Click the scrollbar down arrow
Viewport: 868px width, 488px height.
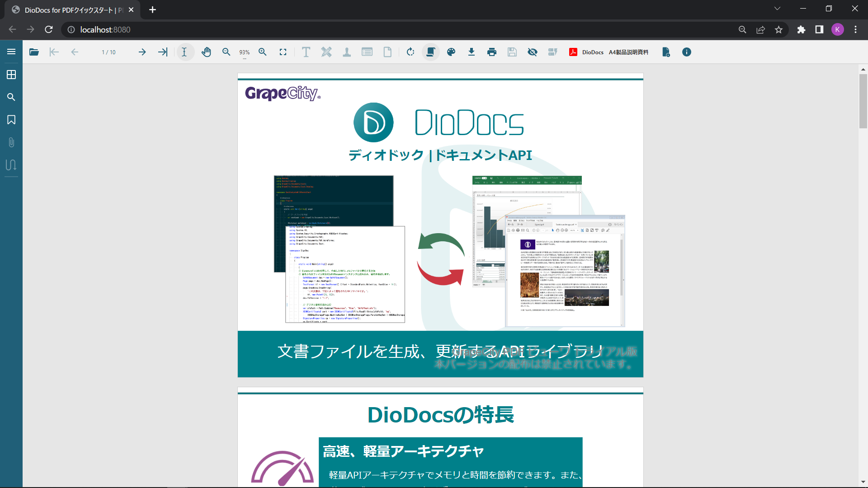863,482
